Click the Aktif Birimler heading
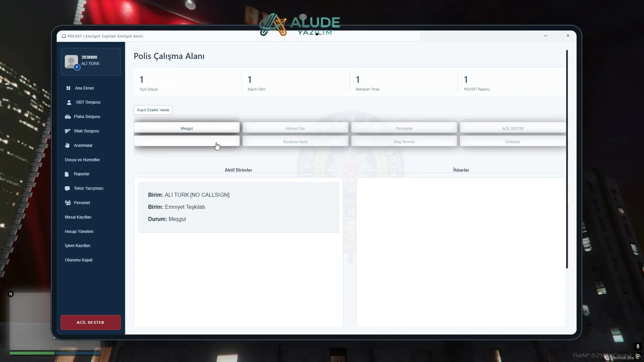The width and height of the screenshot is (644, 362). pyautogui.click(x=238, y=170)
